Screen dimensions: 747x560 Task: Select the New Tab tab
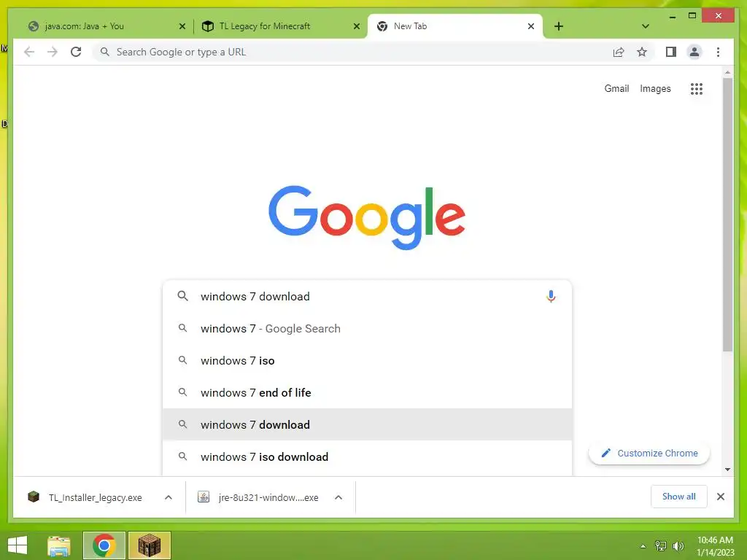[x=455, y=26]
